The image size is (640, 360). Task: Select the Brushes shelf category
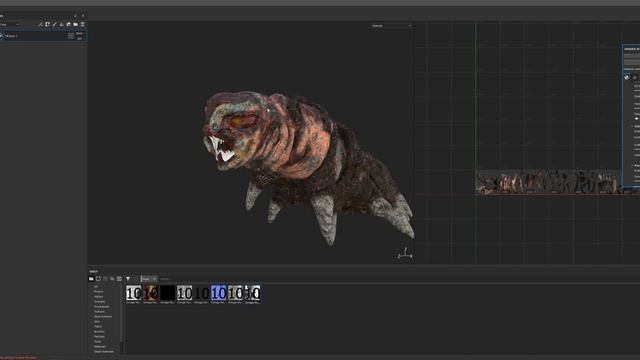[99, 331]
